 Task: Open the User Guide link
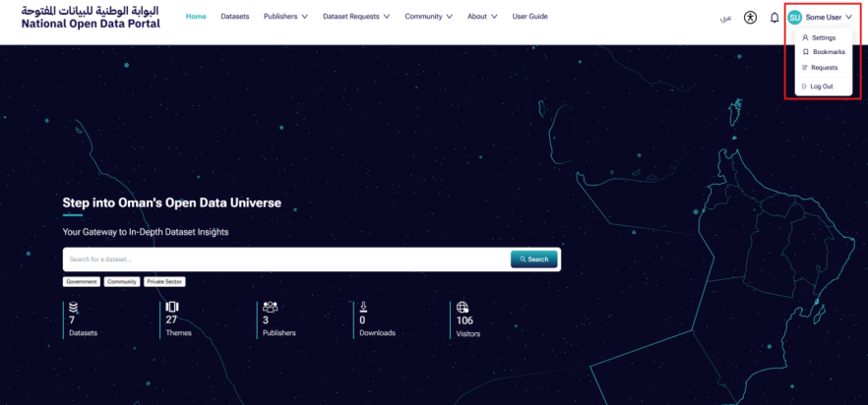pyautogui.click(x=529, y=17)
